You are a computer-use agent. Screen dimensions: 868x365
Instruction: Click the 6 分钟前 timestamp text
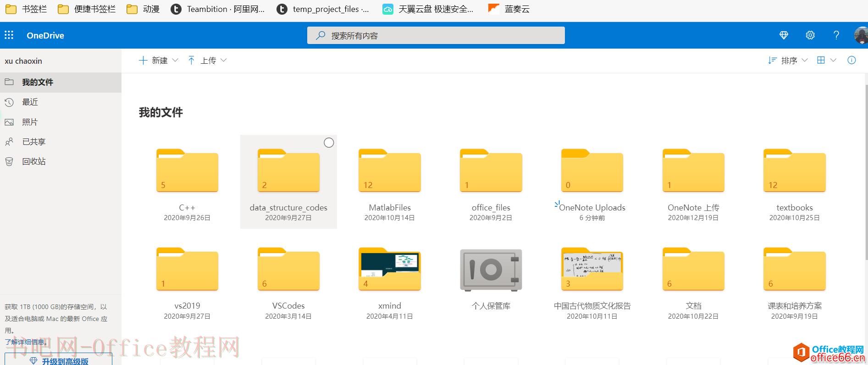point(592,218)
